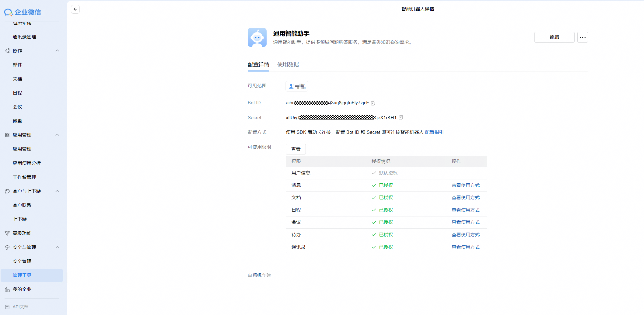Click 查看使用方式 for 日程 row
Viewport: 644px width, 315px height.
pos(466,210)
